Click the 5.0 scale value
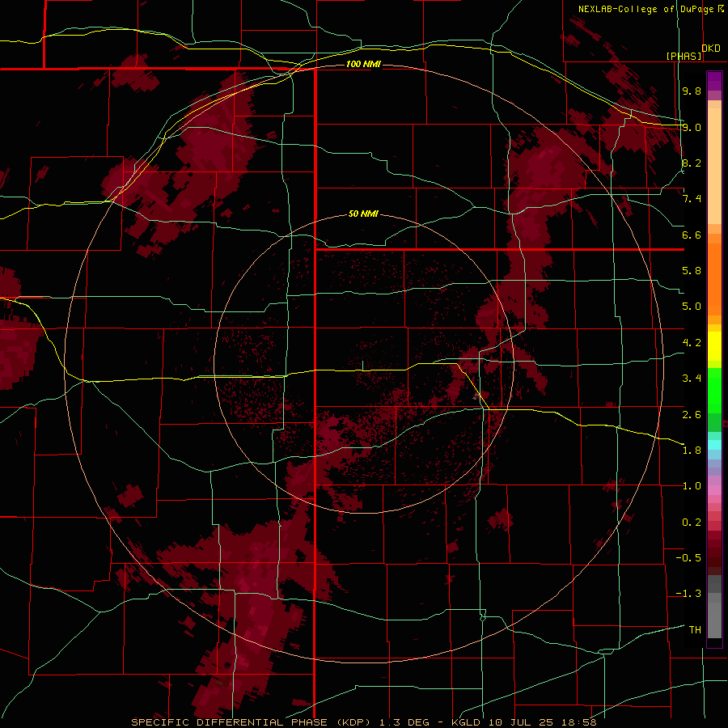The height and width of the screenshot is (728, 728). pos(692,307)
